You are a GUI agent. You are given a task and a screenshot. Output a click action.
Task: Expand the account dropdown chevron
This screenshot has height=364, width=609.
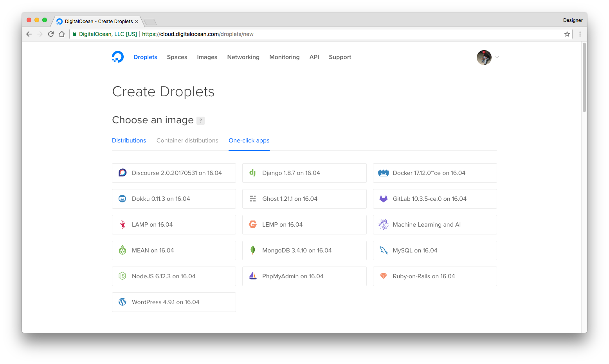(497, 57)
